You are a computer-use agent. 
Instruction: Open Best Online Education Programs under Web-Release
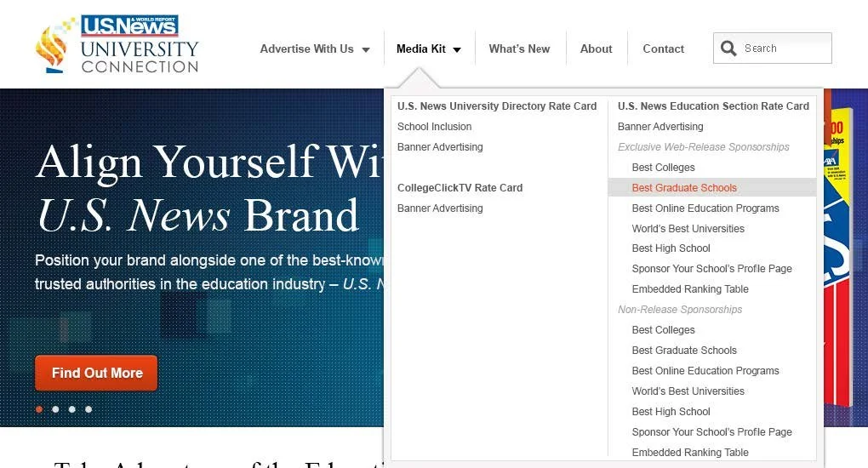pos(705,208)
